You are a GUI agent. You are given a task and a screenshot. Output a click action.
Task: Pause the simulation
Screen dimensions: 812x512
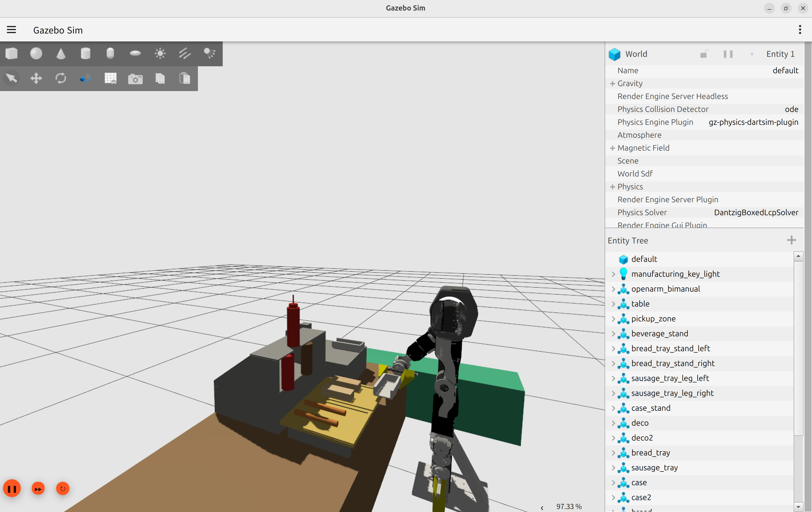tap(12, 488)
